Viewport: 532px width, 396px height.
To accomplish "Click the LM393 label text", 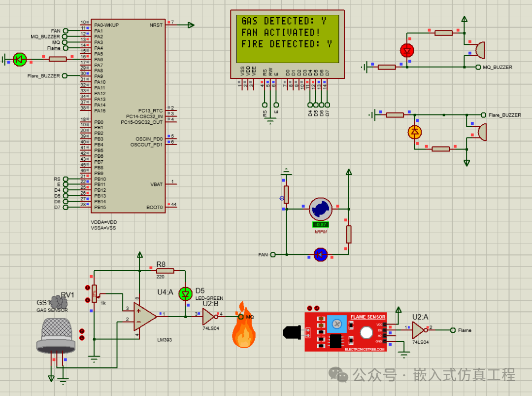I will tap(165, 340).
